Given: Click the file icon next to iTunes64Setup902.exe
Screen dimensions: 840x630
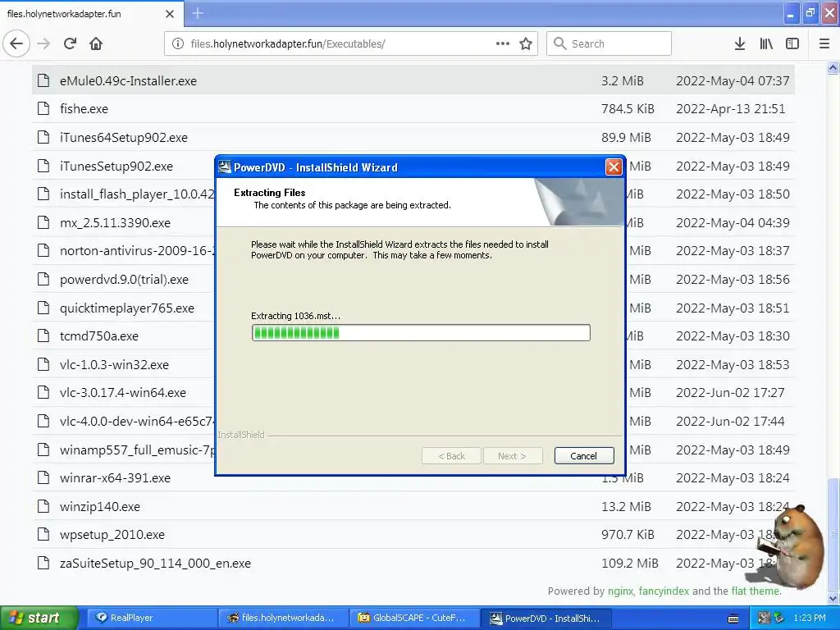Looking at the screenshot, I should pos(43,137).
